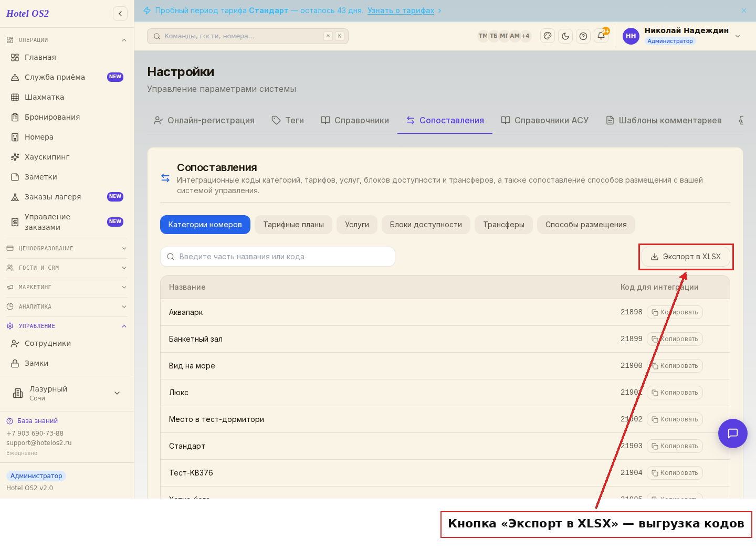Screen dimensions: 756x550
Task: Select the Услуги filter
Action: 357,225
